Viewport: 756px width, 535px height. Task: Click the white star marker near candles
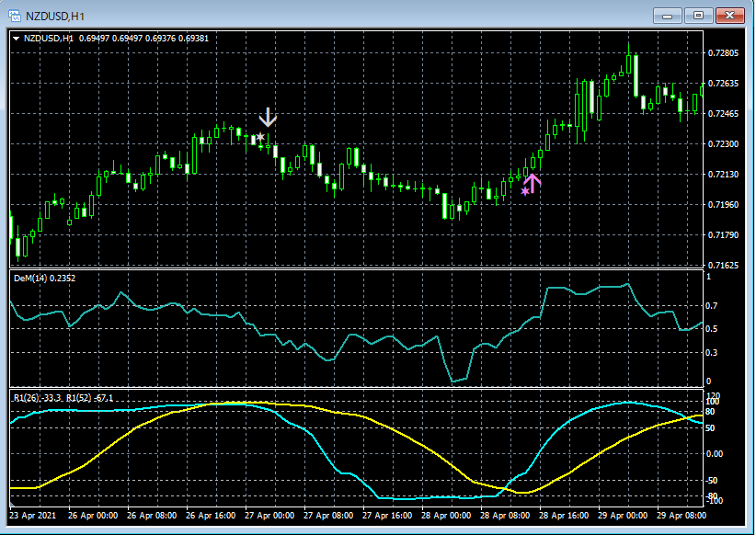[x=260, y=137]
